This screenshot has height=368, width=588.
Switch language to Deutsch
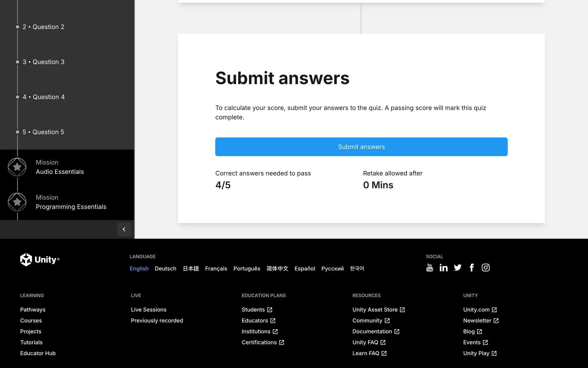pyautogui.click(x=165, y=269)
